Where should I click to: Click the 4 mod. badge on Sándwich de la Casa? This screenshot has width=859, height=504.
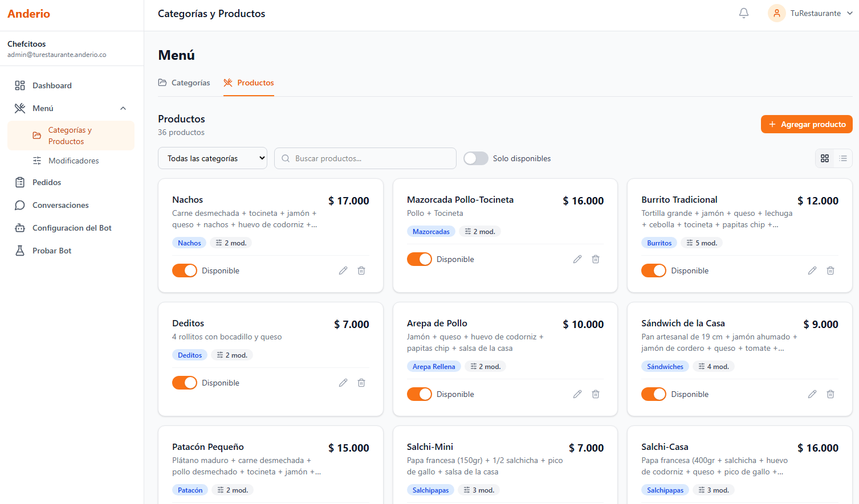coord(714,367)
